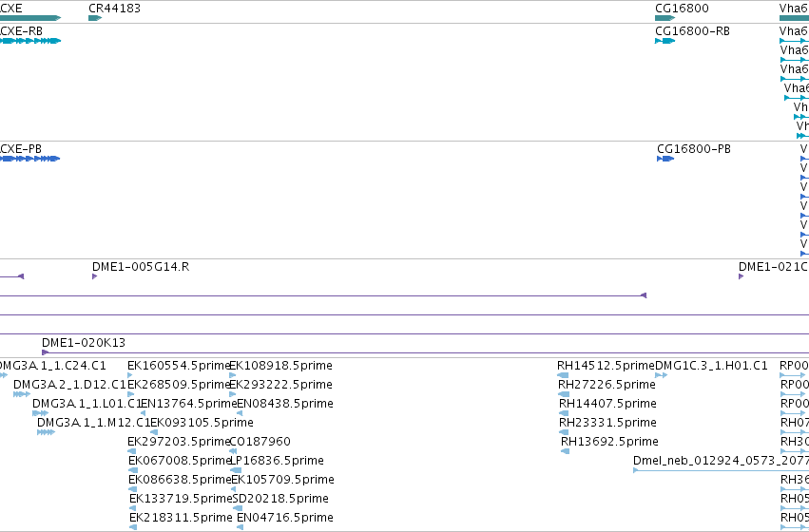Select the EK093105.5prime EST label
Image resolution: width=809 pixels, height=532 pixels.
tap(202, 423)
